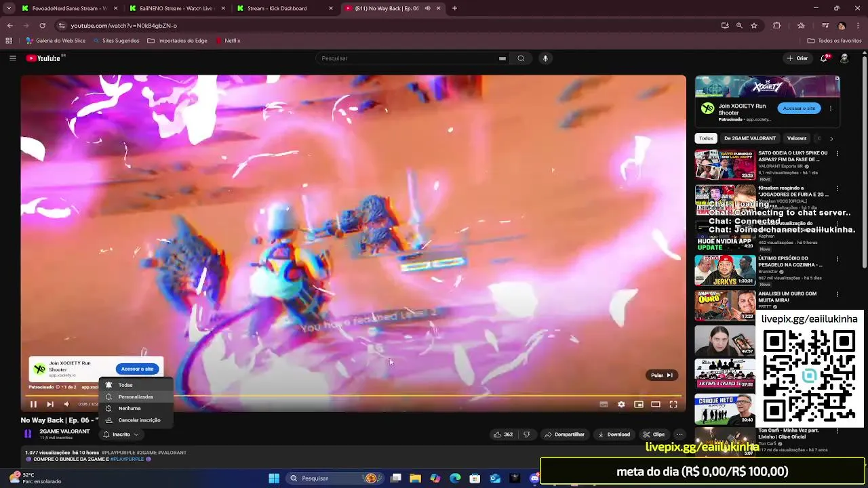Dislike the video
Image resolution: width=868 pixels, height=488 pixels.
pos(527,434)
